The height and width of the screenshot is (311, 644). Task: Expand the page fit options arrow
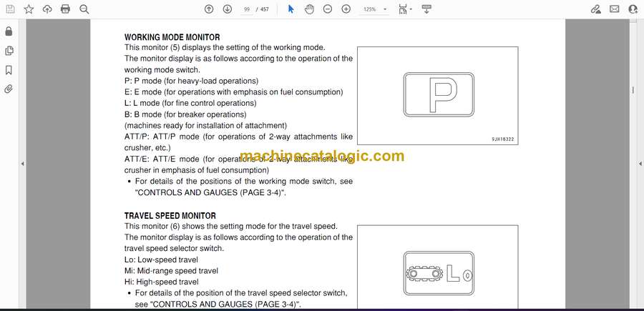[411, 9]
